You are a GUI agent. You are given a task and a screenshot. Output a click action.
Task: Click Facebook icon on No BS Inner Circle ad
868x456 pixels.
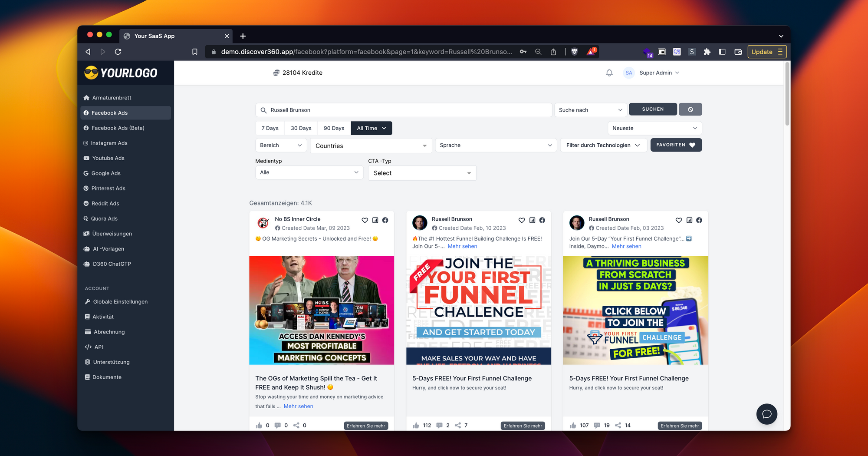click(x=385, y=220)
